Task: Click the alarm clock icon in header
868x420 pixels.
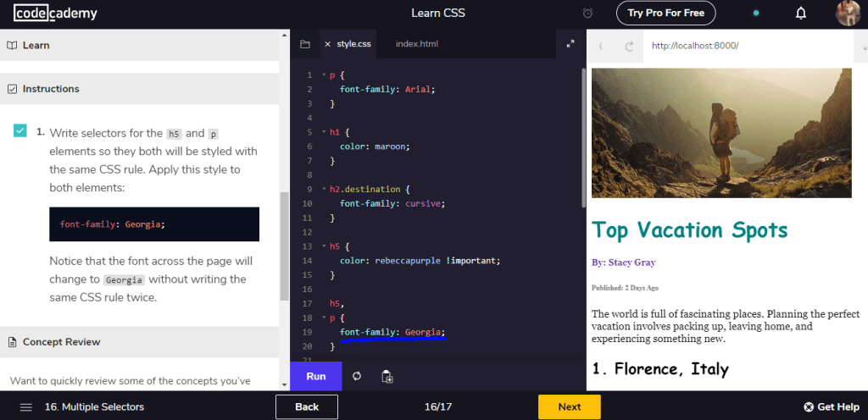Action: (x=588, y=14)
